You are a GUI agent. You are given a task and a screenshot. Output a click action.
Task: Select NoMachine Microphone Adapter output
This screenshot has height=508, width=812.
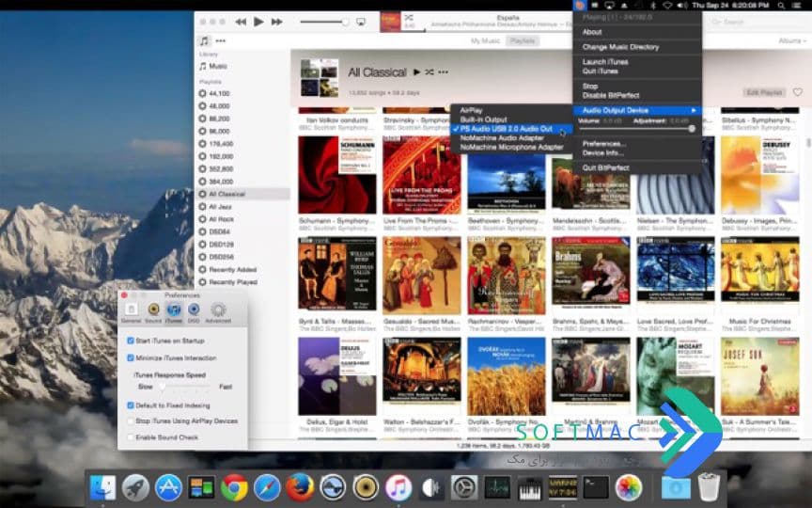[x=511, y=147]
